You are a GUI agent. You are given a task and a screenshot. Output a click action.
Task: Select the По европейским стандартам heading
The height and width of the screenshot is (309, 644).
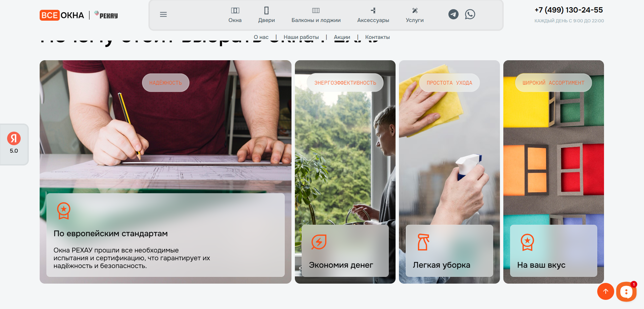click(110, 234)
